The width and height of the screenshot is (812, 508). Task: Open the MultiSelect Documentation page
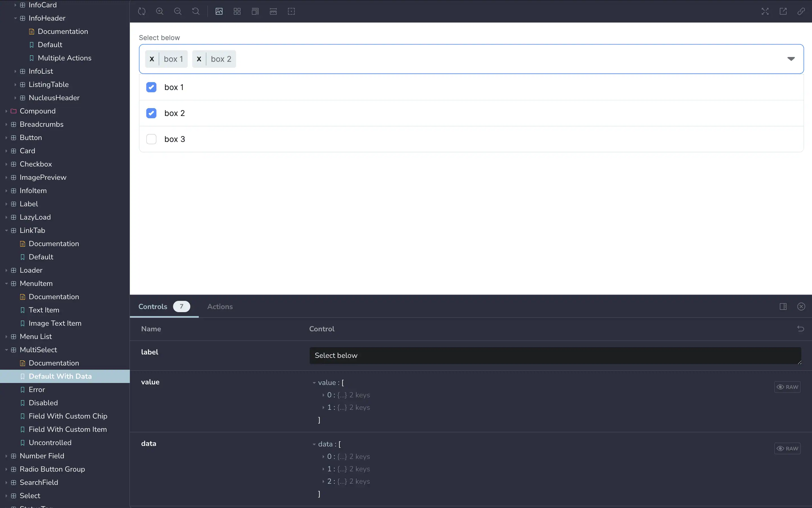click(x=54, y=363)
